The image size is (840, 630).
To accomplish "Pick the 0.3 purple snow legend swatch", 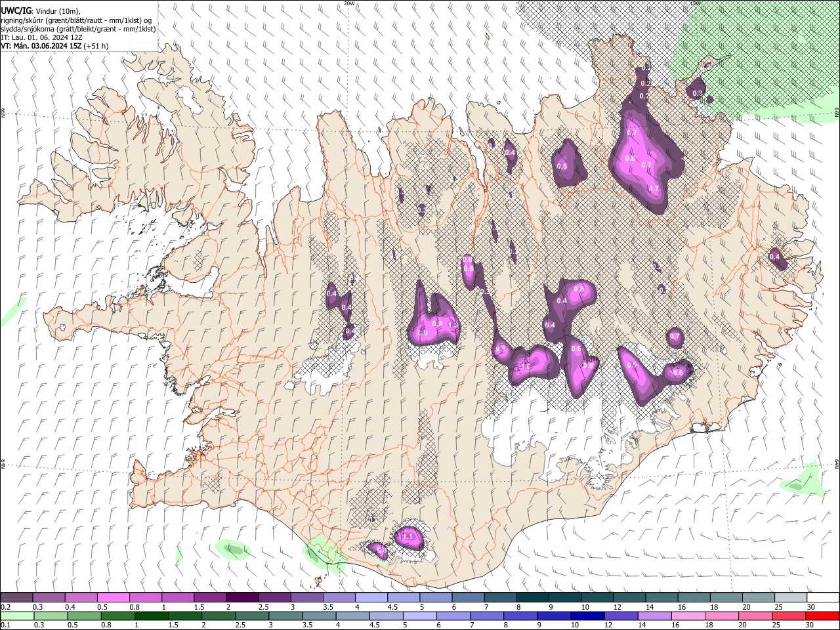I will coord(49,598).
